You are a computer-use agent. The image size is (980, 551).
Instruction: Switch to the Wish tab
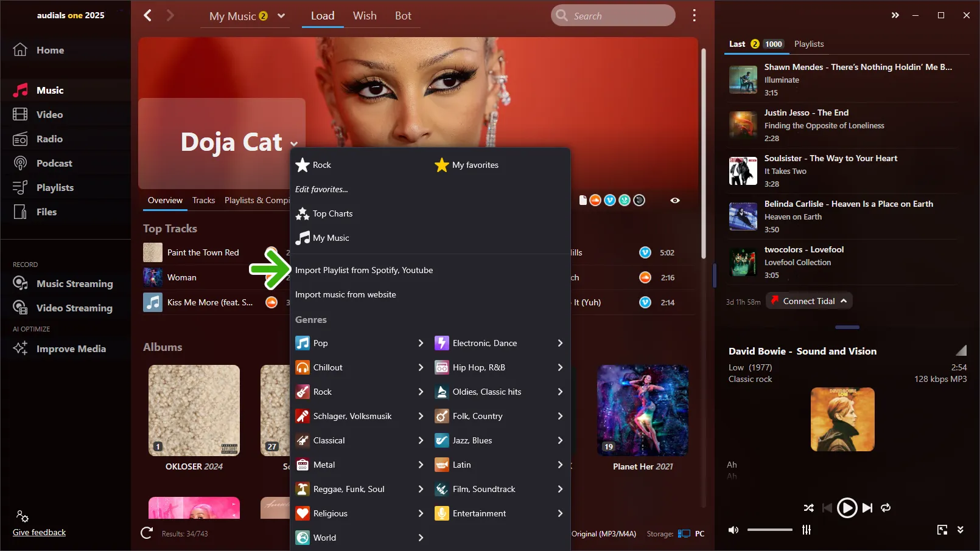click(x=365, y=16)
